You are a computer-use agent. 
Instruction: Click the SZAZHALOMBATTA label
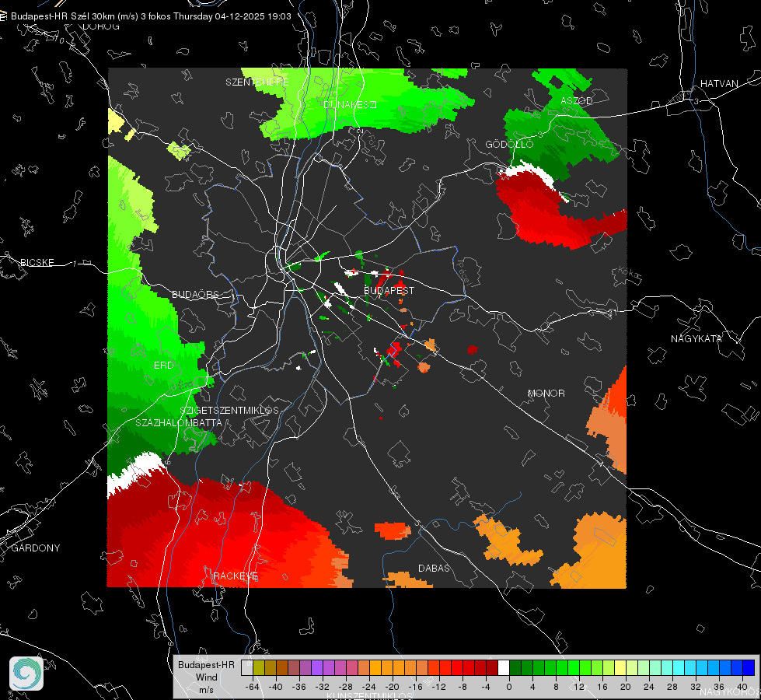click(x=179, y=422)
